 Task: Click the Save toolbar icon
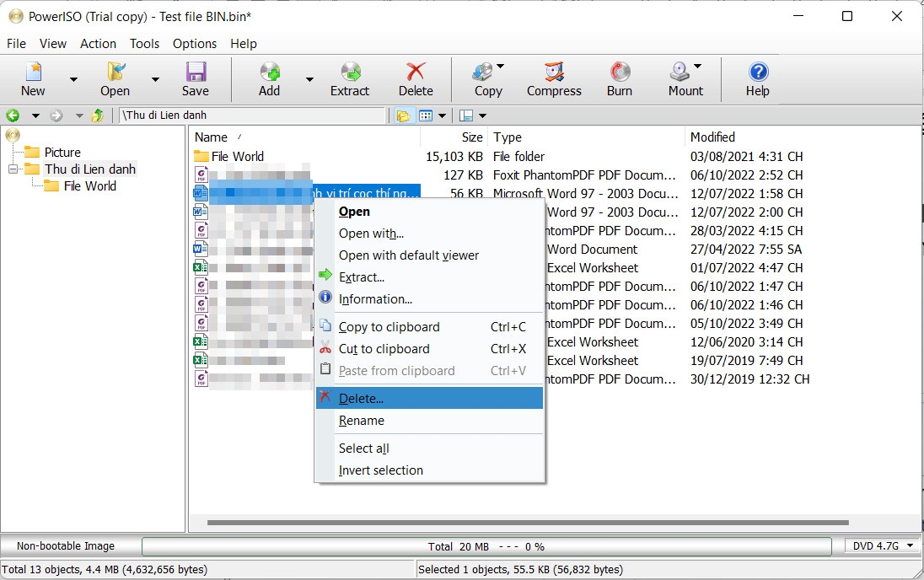[196, 72]
